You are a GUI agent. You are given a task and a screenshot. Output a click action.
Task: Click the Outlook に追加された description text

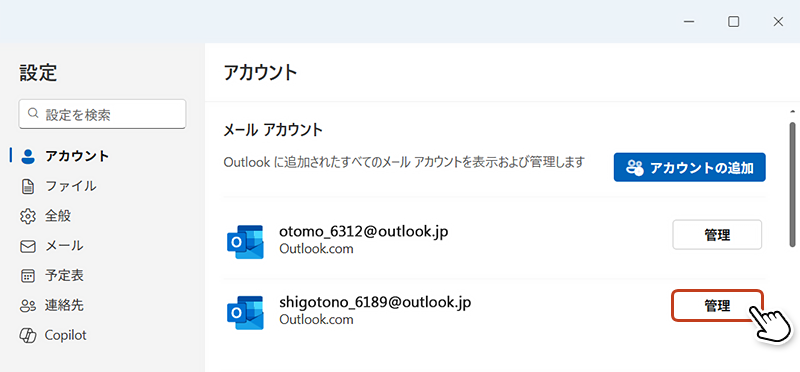tap(404, 163)
